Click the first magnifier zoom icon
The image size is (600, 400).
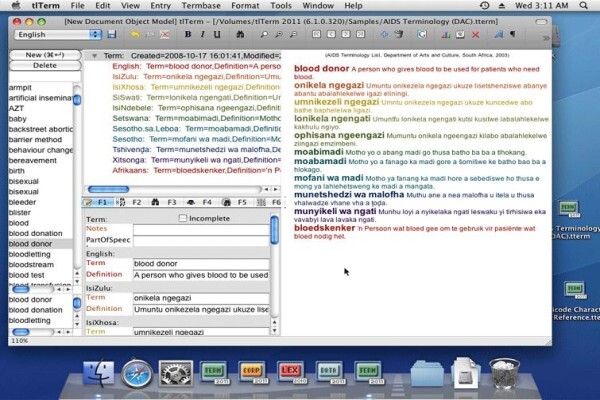[264, 34]
